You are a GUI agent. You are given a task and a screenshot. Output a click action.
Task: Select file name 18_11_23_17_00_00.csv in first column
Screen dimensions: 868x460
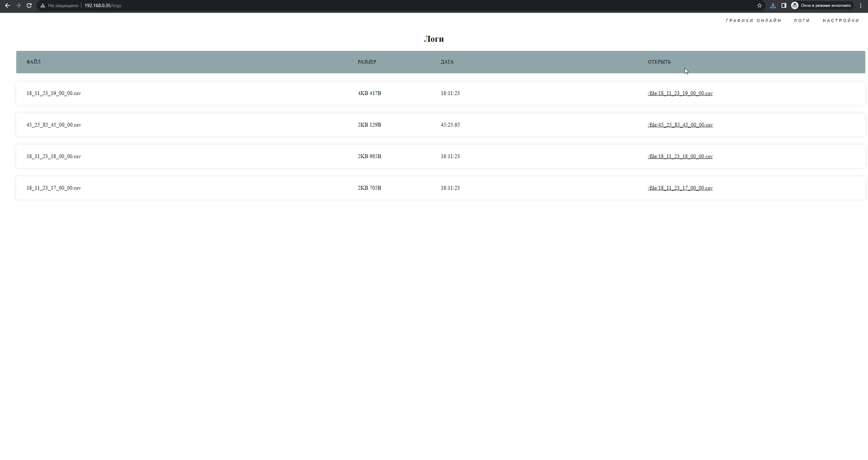[54, 188]
